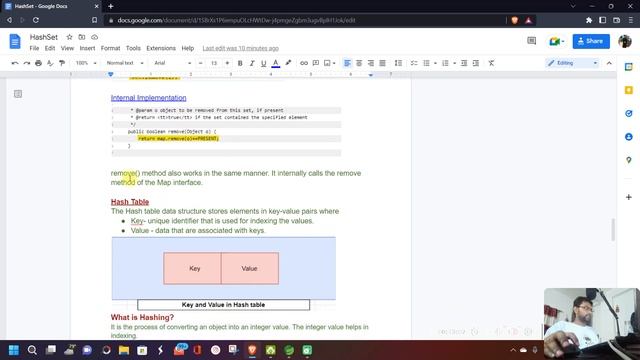
Task: Align text left
Action: coord(347,63)
